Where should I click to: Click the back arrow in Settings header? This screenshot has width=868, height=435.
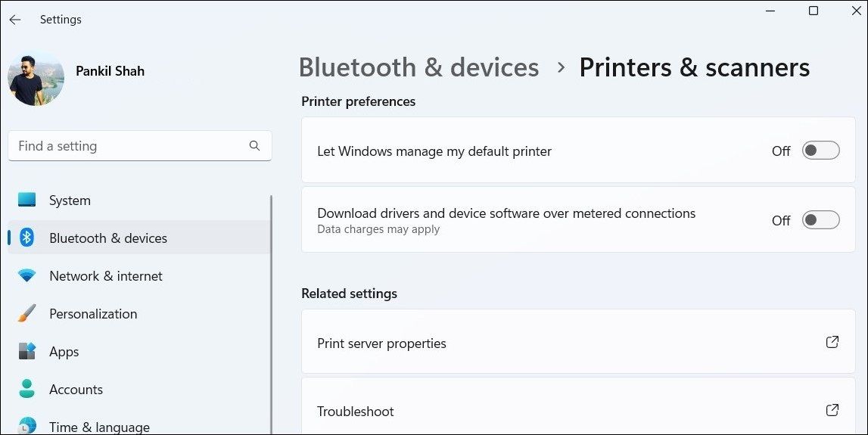[15, 20]
